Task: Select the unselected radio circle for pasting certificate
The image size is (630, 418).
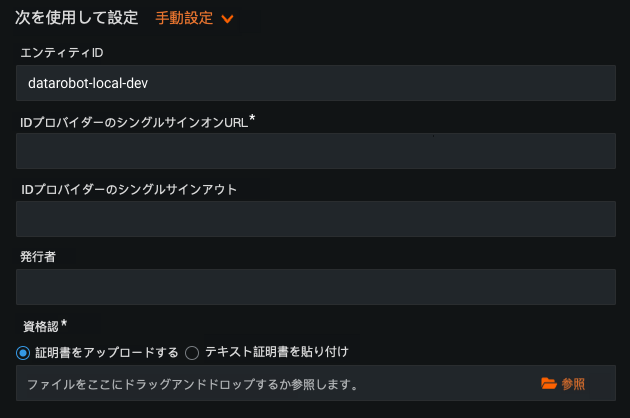Action: click(193, 352)
